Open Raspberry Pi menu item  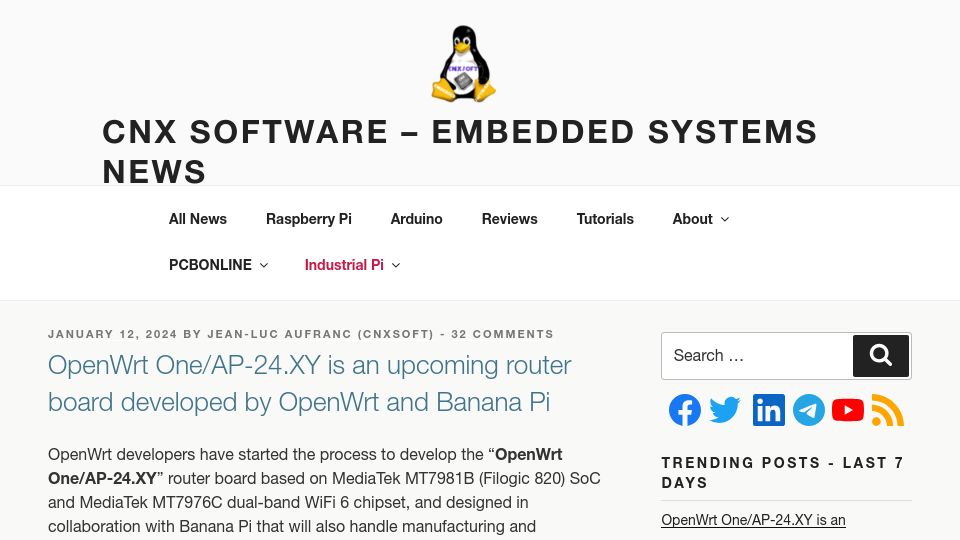point(309,219)
